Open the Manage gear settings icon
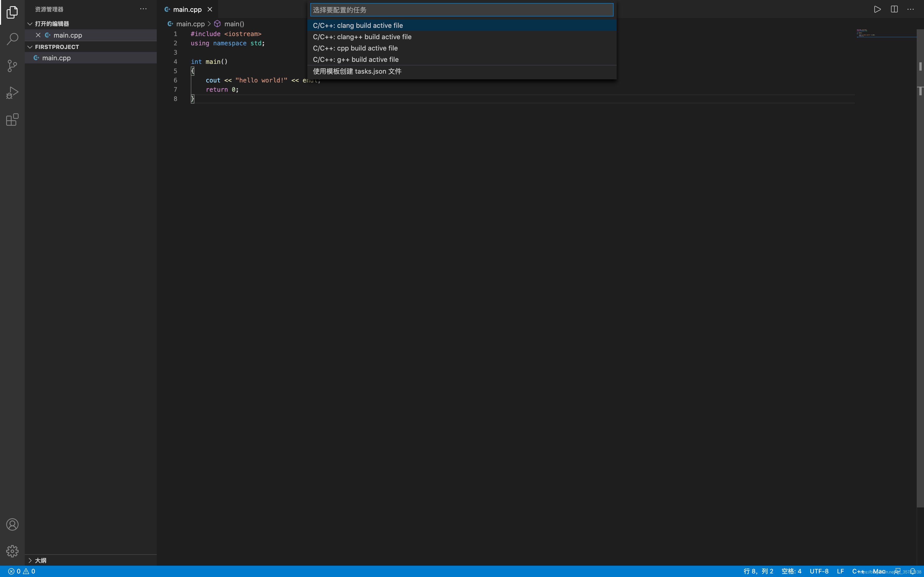 pos(12,551)
